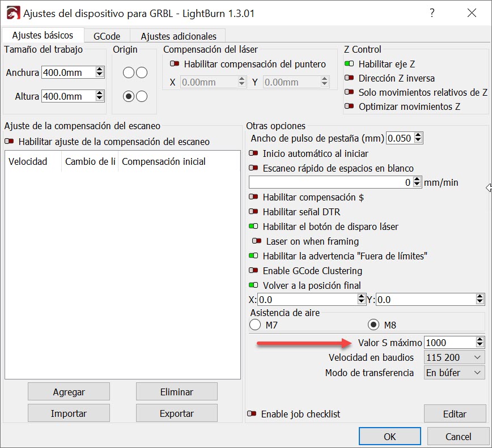The image size is (492, 448).
Task: Open the Ajustes adicionales tab
Action: click(178, 36)
